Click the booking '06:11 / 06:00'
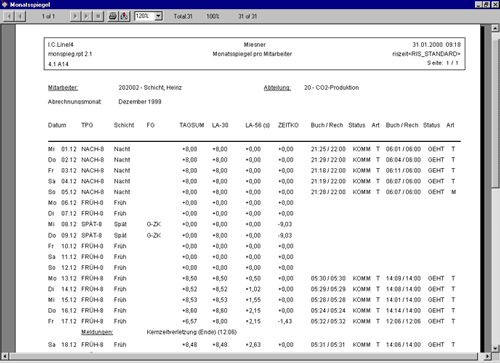The width and height of the screenshot is (500, 363). (403, 171)
